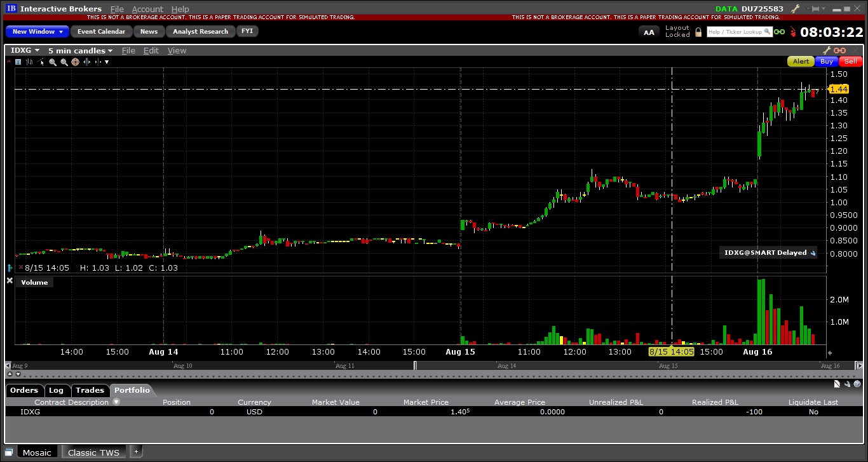Screen dimensions: 868x462
Task: Click the chart time range scrollbar handle
Action: [x=416, y=365]
